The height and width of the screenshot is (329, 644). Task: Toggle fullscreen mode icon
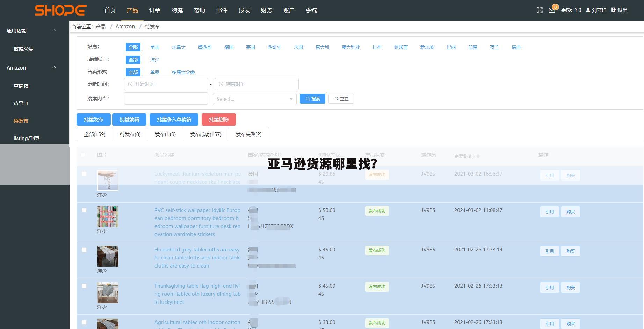pyautogui.click(x=540, y=10)
